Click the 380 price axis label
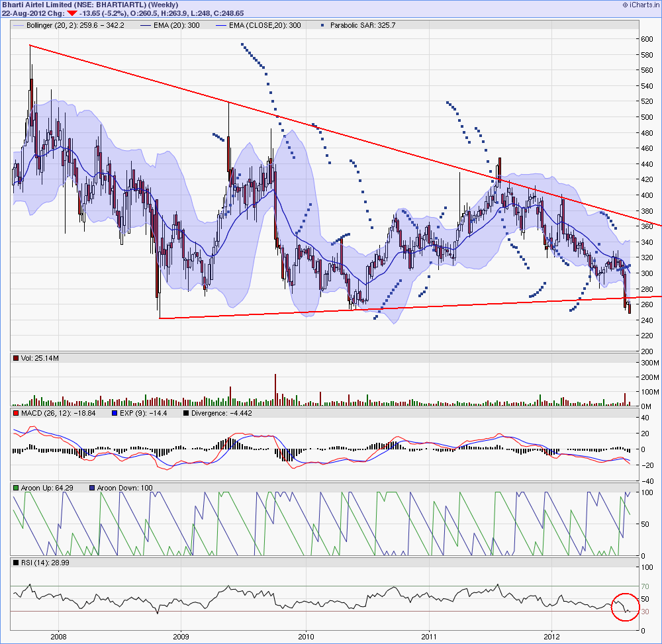Viewport: 662px width, 644px height. tap(647, 211)
